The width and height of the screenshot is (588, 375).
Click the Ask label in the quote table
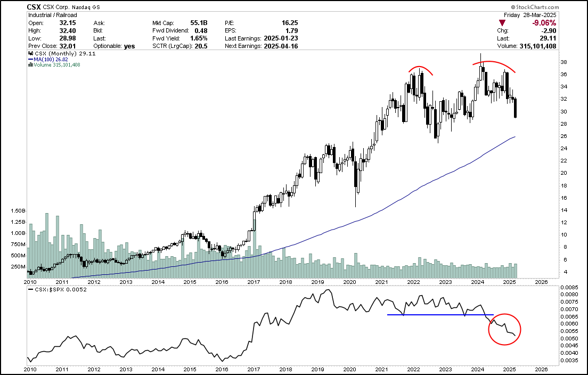[x=99, y=23]
